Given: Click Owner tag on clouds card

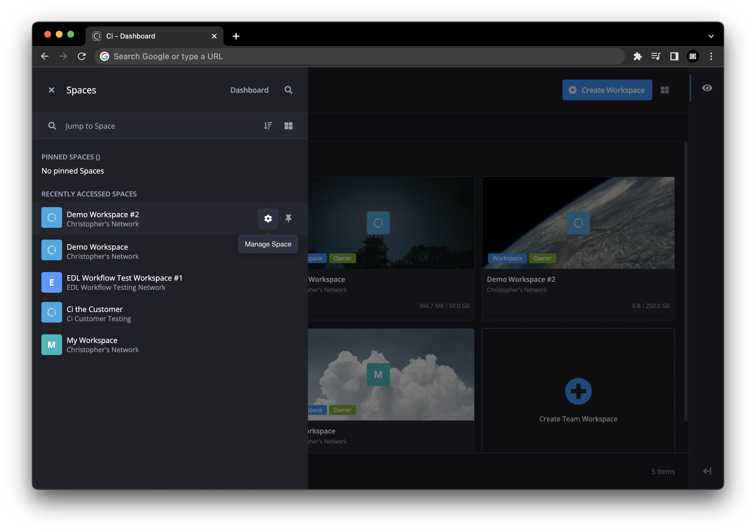Looking at the screenshot, I should click(342, 410).
